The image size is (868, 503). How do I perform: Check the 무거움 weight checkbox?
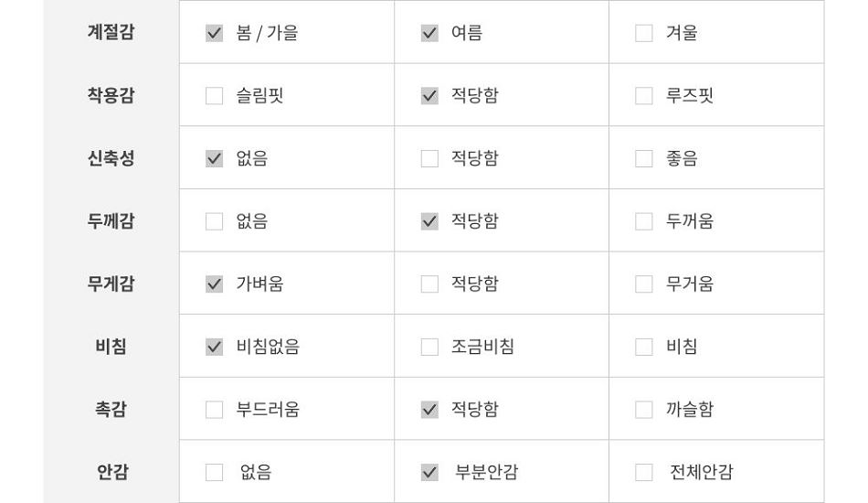point(644,284)
